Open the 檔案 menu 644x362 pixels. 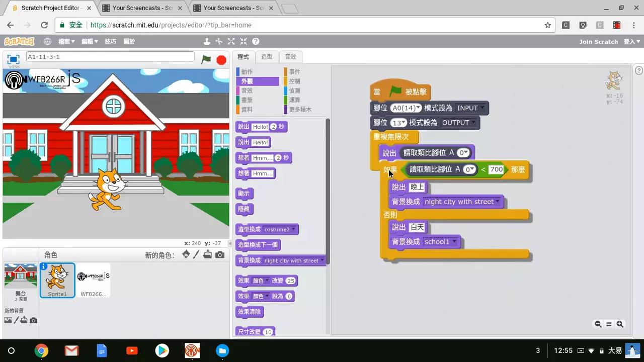(66, 42)
